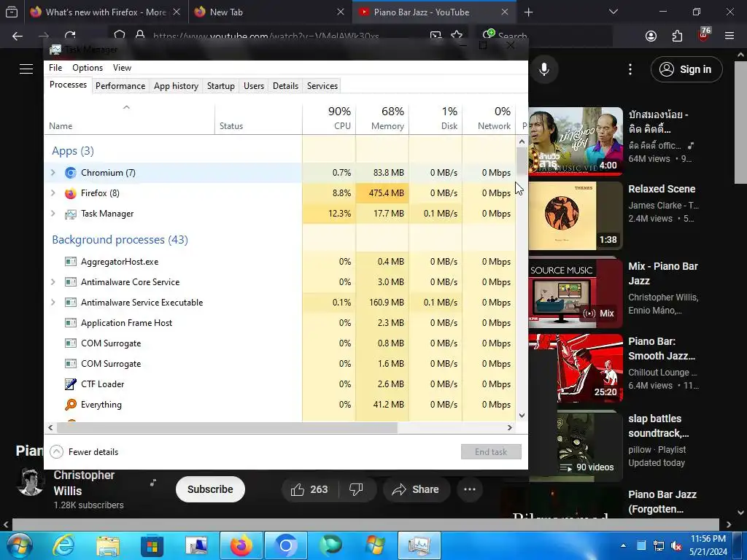Select the COM Surrogate 0.8 MB row
This screenshot has height=560, width=747.
pos(279,343)
